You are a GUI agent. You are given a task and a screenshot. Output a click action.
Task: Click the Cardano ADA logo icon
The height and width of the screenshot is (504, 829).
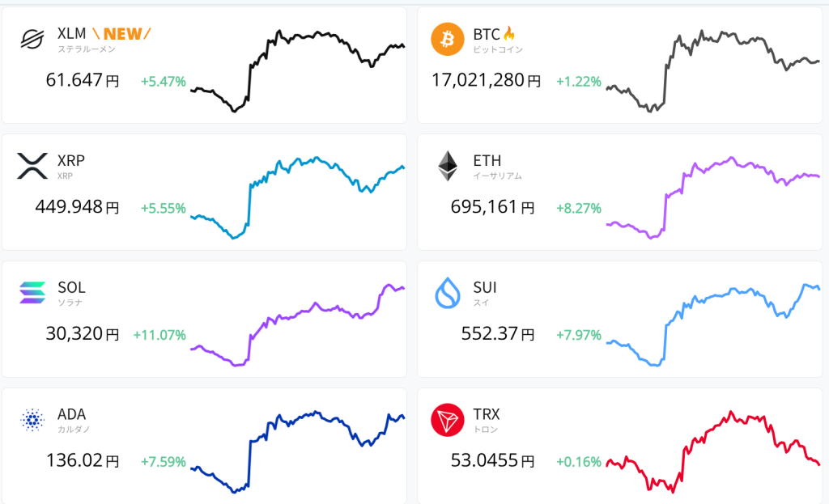32,419
